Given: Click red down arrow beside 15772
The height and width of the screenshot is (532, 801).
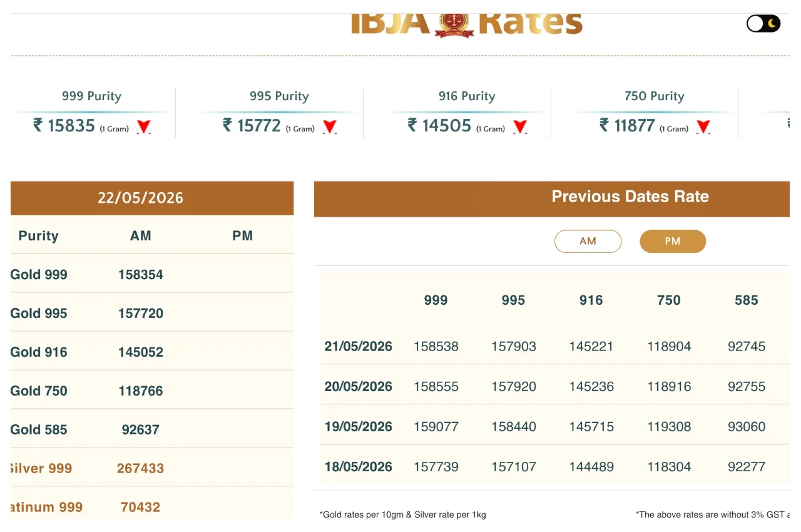Looking at the screenshot, I should coord(330,127).
